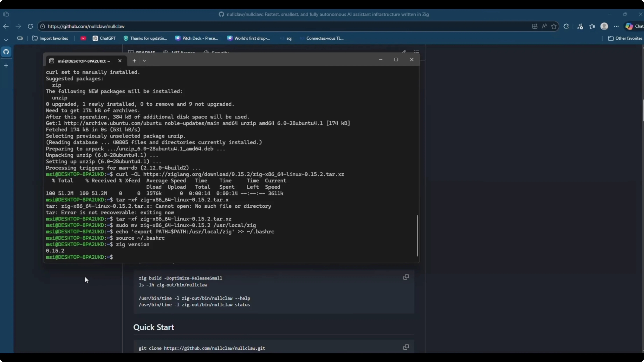Expand the terminal tab dropdown chevron
The height and width of the screenshot is (362, 644).
point(144,61)
